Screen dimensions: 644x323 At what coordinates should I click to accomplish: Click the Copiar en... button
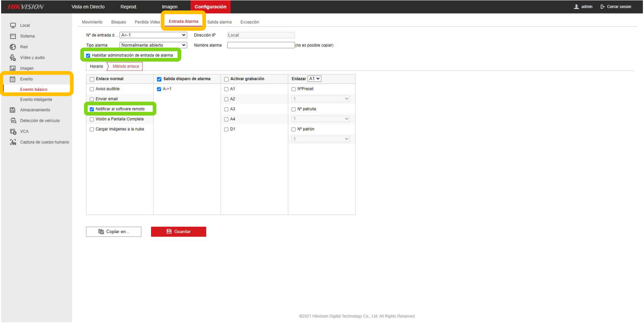pos(114,232)
